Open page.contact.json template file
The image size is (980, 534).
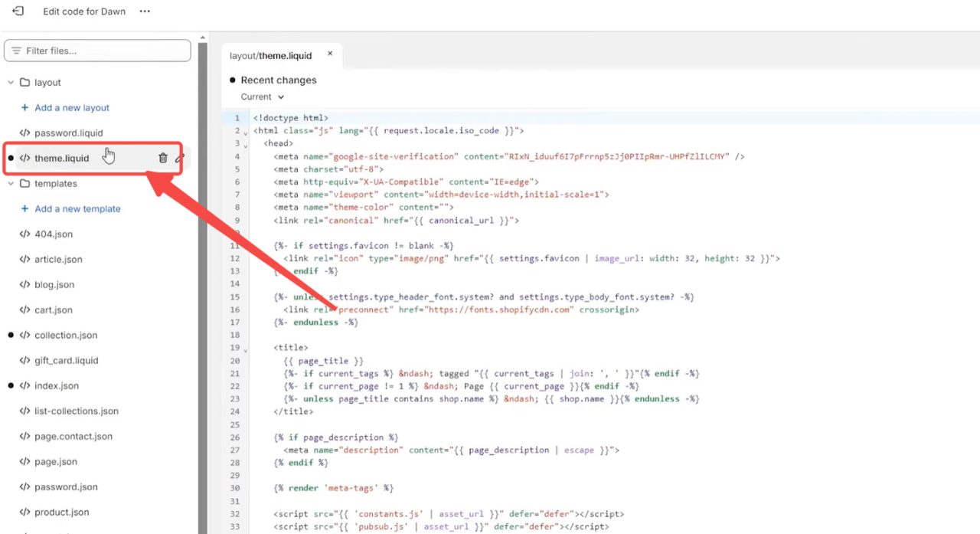click(x=73, y=436)
